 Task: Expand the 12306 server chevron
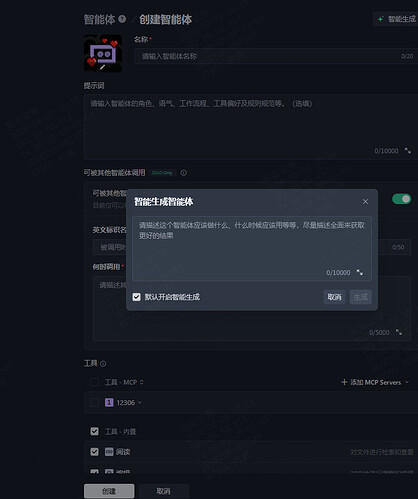(140, 403)
